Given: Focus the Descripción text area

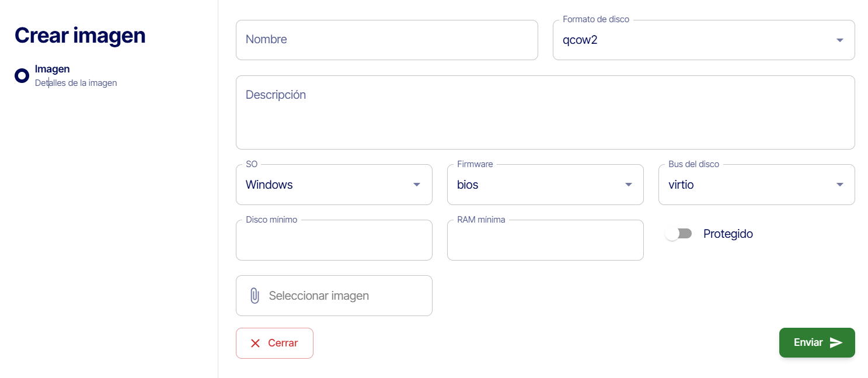Looking at the screenshot, I should pos(545,112).
